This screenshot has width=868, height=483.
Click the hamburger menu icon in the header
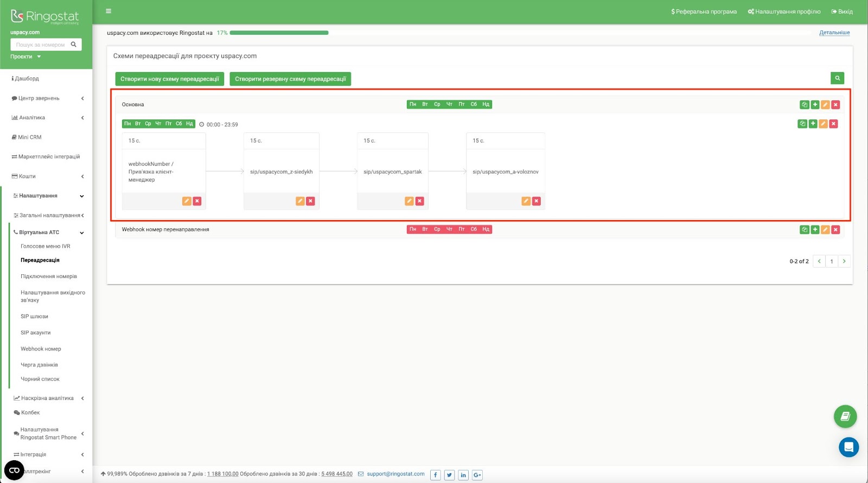108,11
